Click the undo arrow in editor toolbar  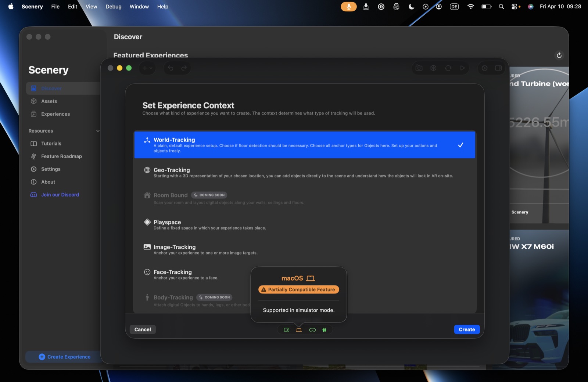171,68
